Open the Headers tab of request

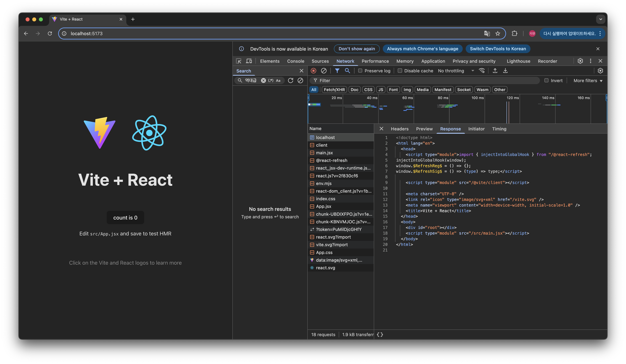399,129
